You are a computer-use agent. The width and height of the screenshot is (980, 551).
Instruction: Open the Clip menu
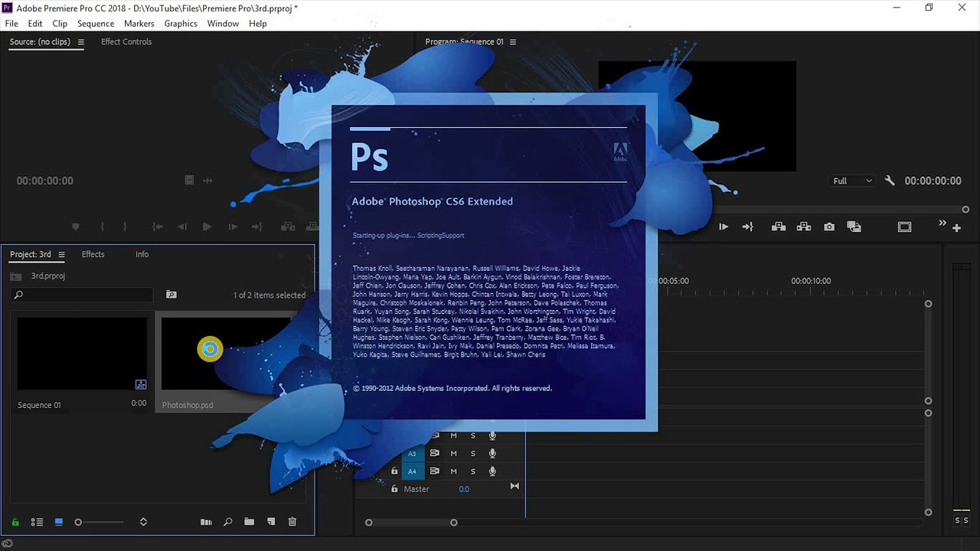coord(60,24)
